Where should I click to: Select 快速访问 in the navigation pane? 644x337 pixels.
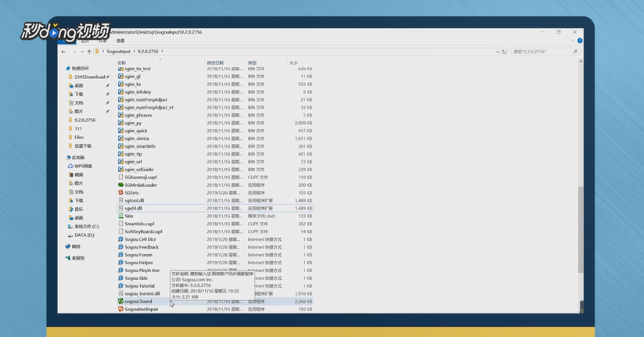click(77, 69)
